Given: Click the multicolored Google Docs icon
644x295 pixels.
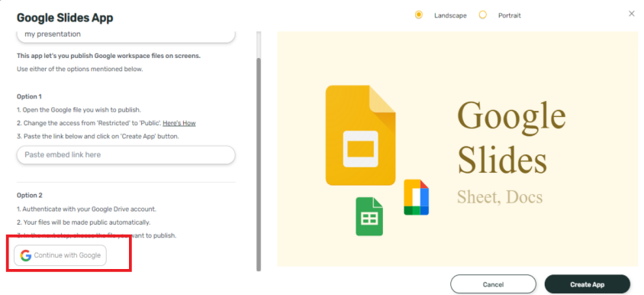Looking at the screenshot, I should [x=416, y=197].
